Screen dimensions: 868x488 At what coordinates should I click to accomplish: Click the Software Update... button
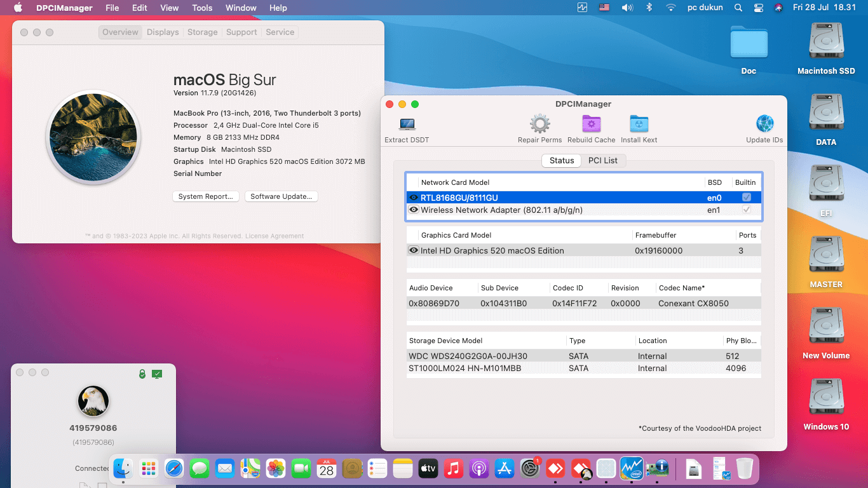[x=281, y=196]
